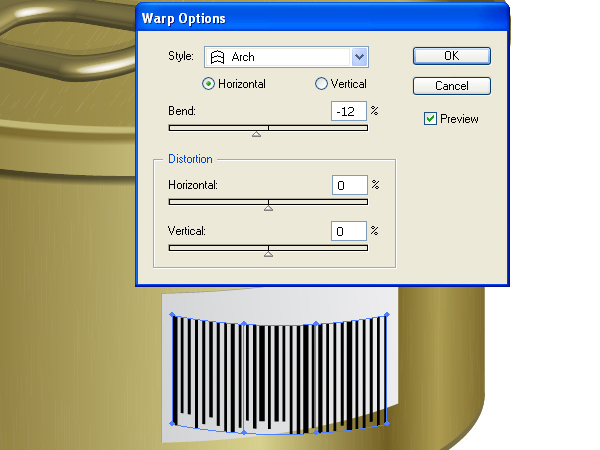Click the warped barcode artwork

[279, 373]
